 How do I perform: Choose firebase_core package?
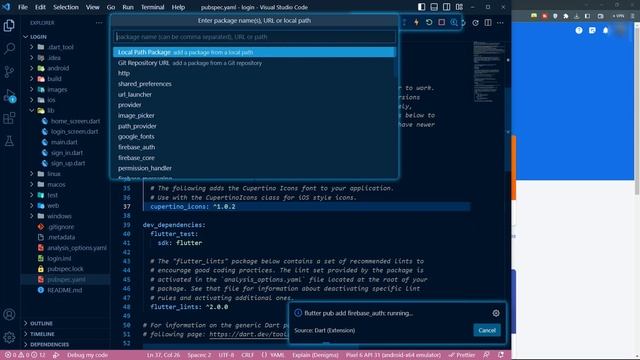click(255, 158)
